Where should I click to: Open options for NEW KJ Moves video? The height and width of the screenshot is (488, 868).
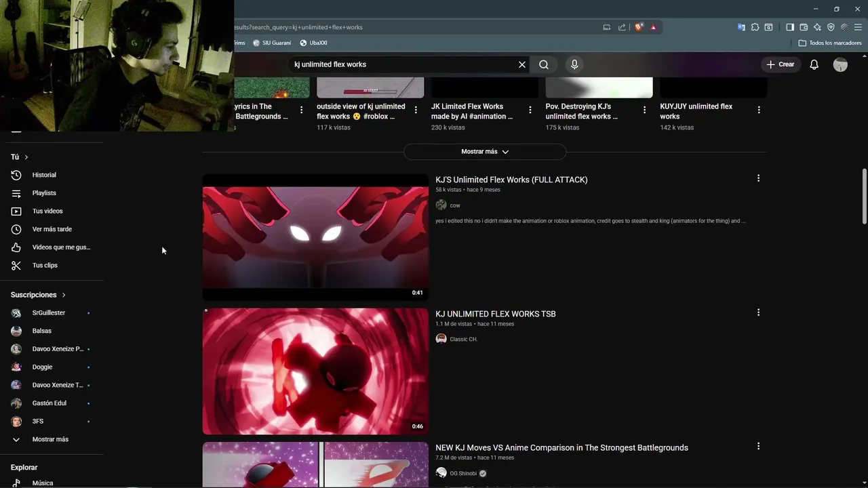[758, 446]
